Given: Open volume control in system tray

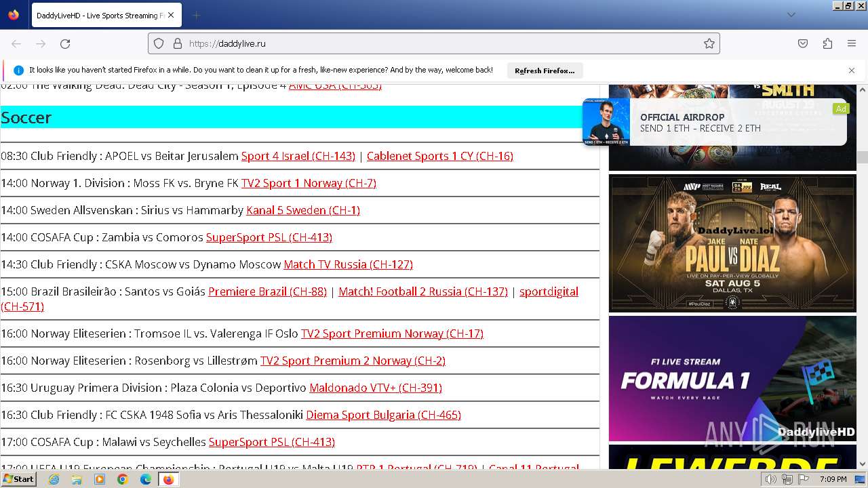Looking at the screenshot, I should click(x=771, y=479).
